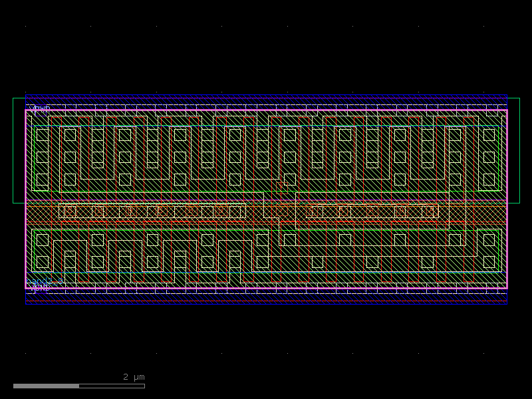Click the magenta rail boundary near VPWR
Image resolution: width=532 pixels, height=399 pixels.
[266, 110]
